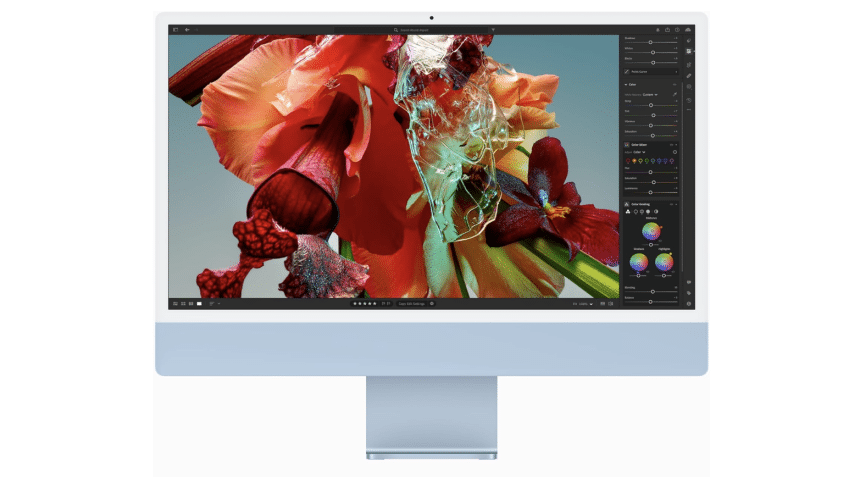Viewport: 860px width, 477px height.
Task: Go back with the left arrow
Action: 187,30
